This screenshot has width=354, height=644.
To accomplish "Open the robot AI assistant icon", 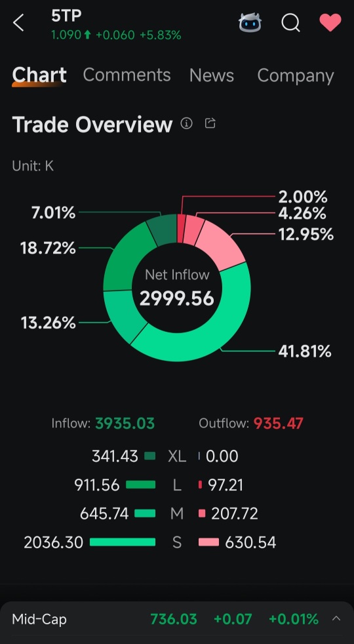I will pos(250,22).
